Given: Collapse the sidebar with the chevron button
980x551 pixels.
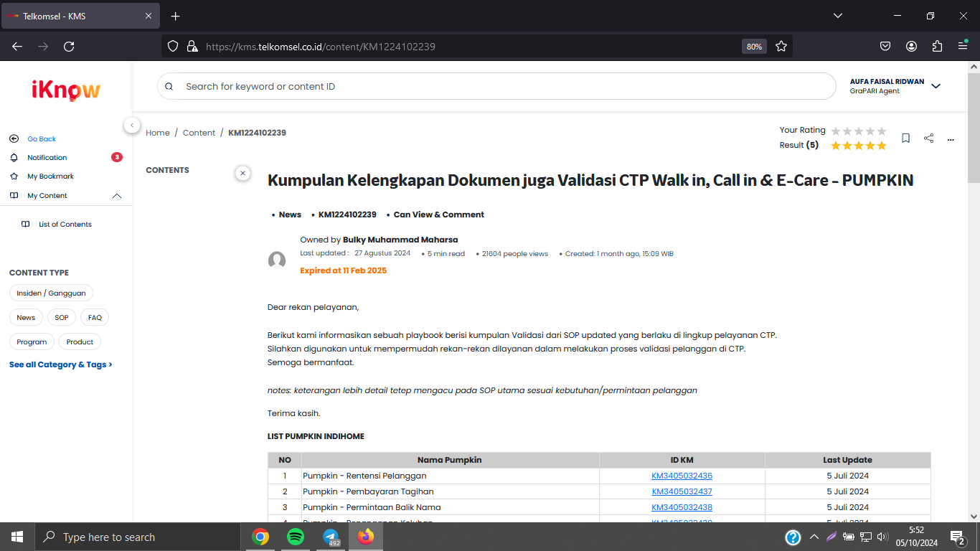Looking at the screenshot, I should point(132,125).
